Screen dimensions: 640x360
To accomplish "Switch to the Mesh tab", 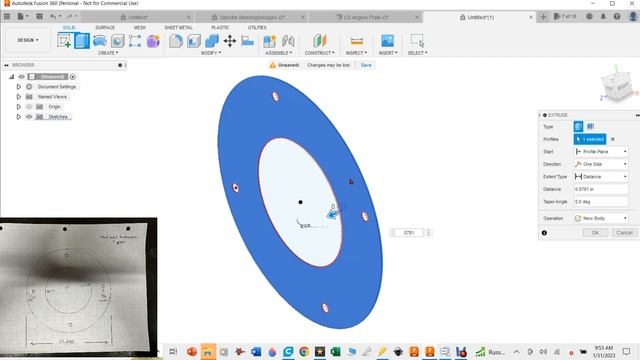I will (x=140, y=27).
